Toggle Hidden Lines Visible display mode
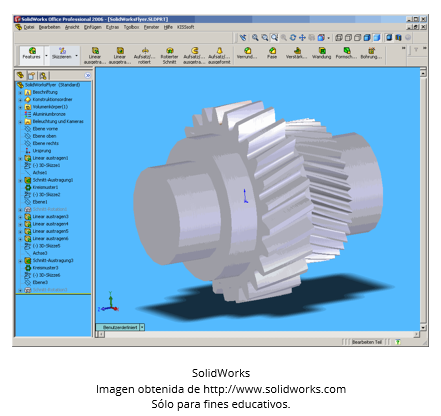The height and width of the screenshot is (416, 441). pos(348,38)
